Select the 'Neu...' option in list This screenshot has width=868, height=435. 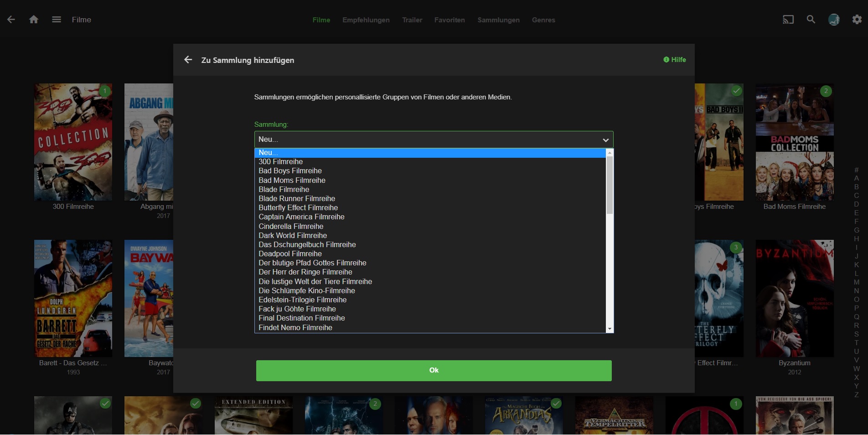430,153
